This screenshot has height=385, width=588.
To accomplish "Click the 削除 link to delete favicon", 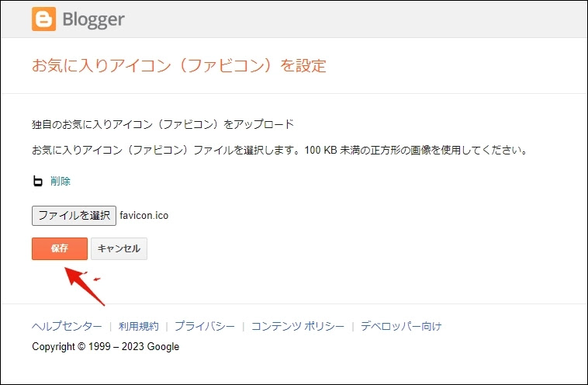I will (61, 181).
